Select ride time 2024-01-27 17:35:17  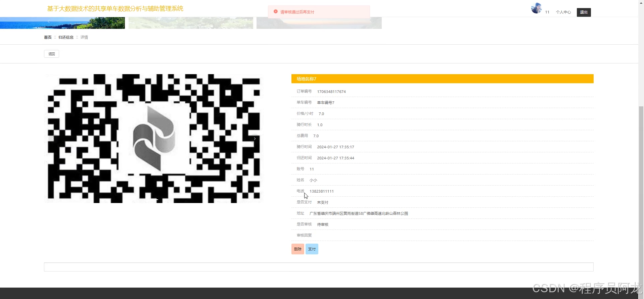[x=335, y=147]
